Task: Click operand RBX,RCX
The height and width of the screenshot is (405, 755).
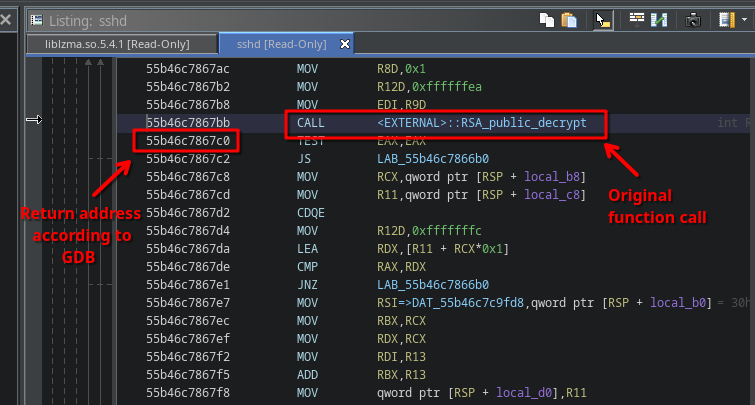Action: tap(401, 321)
